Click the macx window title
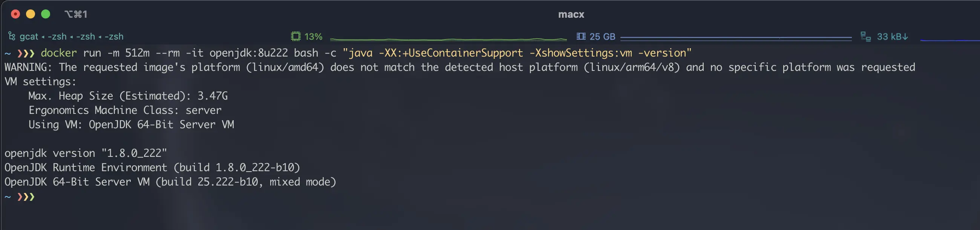Image resolution: width=980 pixels, height=230 pixels. pos(571,14)
